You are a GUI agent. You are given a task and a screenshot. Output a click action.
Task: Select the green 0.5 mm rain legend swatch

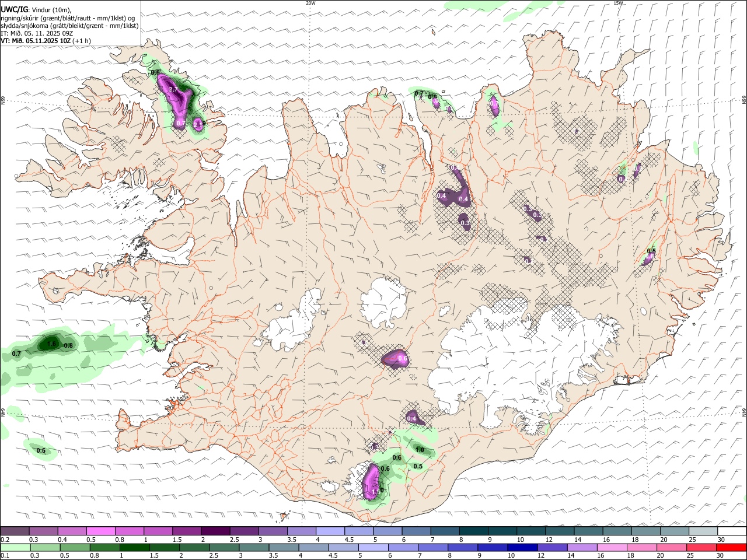point(75,548)
